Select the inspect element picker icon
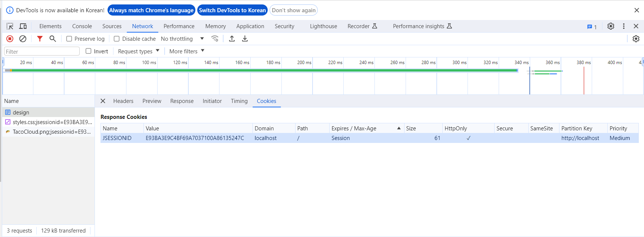The height and width of the screenshot is (237, 644). tap(10, 26)
